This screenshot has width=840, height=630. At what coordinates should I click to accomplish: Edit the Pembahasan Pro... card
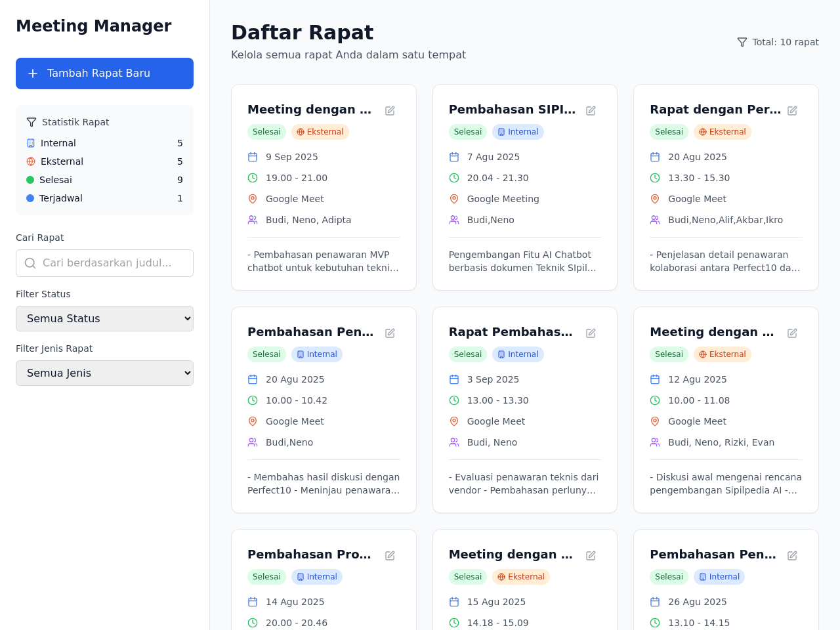[390, 555]
